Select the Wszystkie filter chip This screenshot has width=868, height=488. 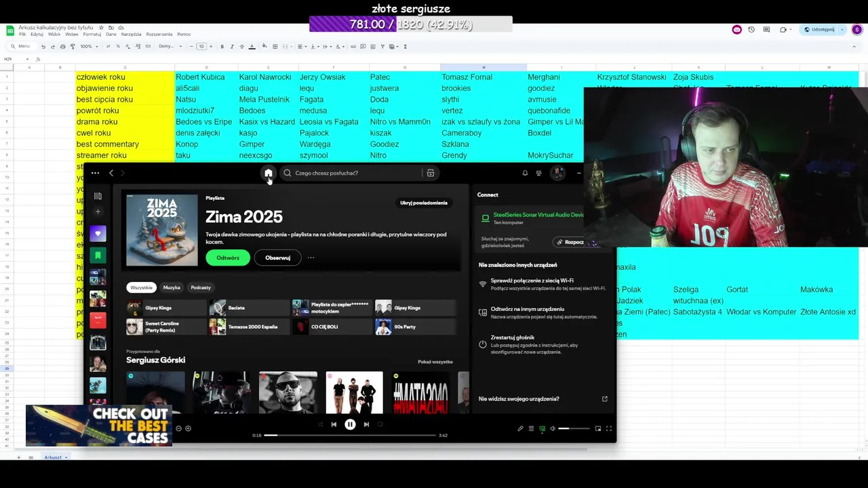(x=141, y=287)
